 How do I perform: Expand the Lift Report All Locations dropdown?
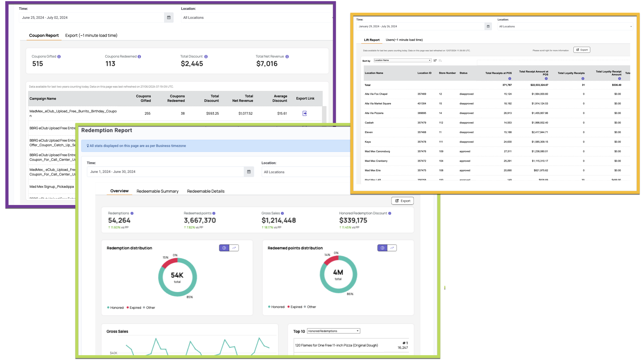[565, 26]
